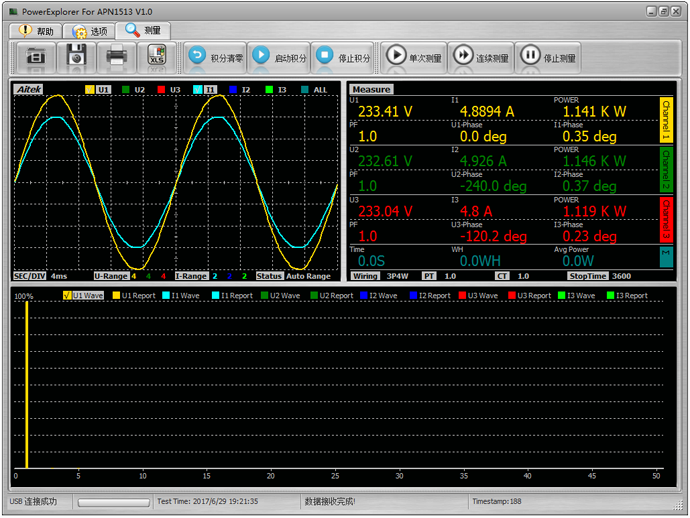The height and width of the screenshot is (518, 690).
Task: Click the save disk toolbar icon
Action: [76, 57]
